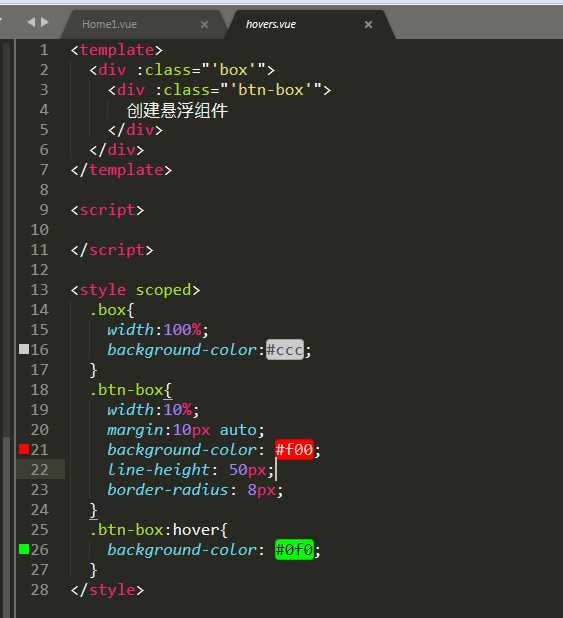563x618 pixels.
Task: Click the width:10% declaration
Action: click(x=153, y=410)
